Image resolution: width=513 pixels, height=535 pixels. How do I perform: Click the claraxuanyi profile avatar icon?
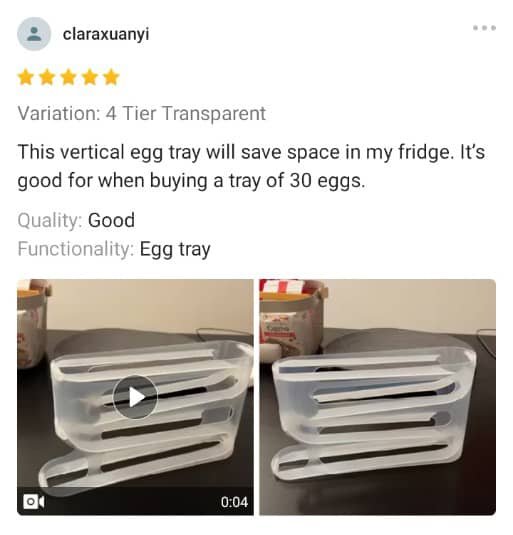point(34,34)
